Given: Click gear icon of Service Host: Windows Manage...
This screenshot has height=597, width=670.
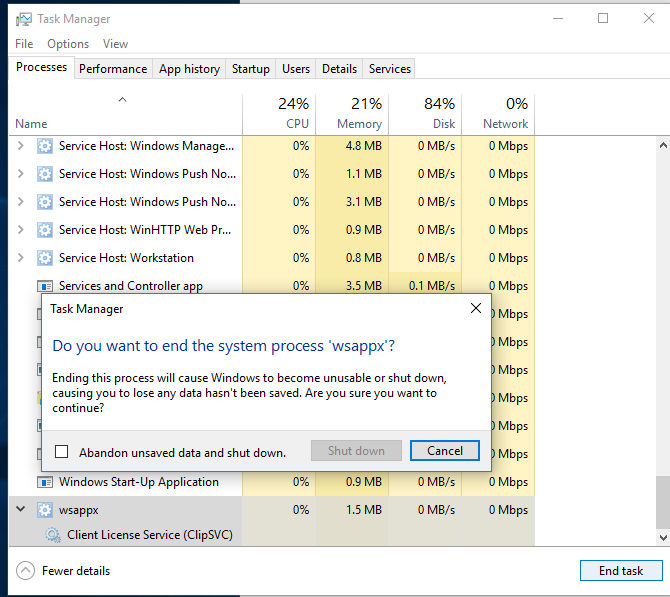Looking at the screenshot, I should [45, 146].
